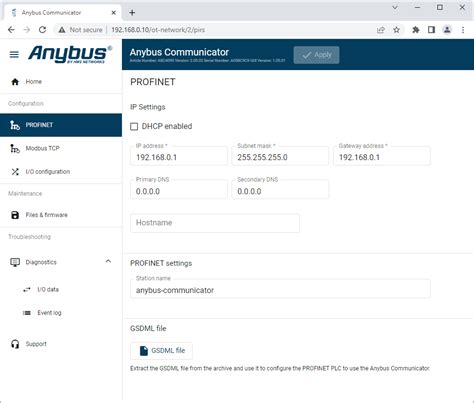Click the Hostname input field
Image resolution: width=474 pixels, height=403 pixels.
pyautogui.click(x=215, y=223)
